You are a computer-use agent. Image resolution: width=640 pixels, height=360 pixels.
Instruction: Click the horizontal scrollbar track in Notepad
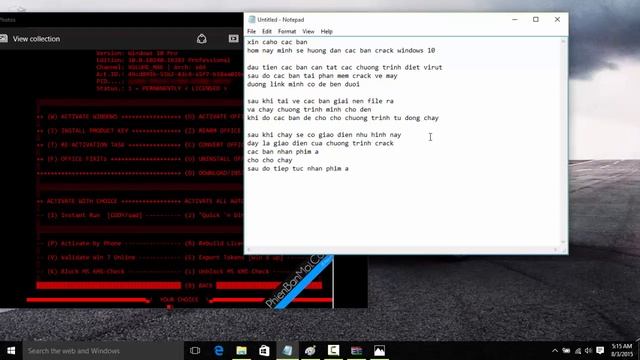(402, 250)
